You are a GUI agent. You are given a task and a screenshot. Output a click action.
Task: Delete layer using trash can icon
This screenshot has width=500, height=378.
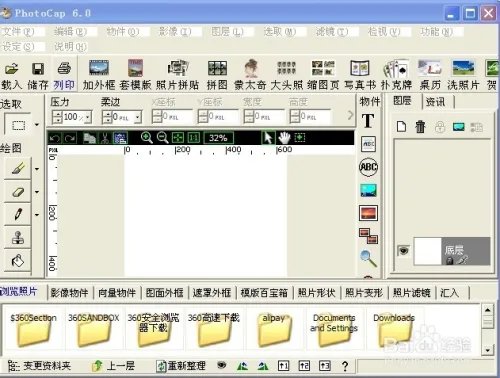(420, 127)
